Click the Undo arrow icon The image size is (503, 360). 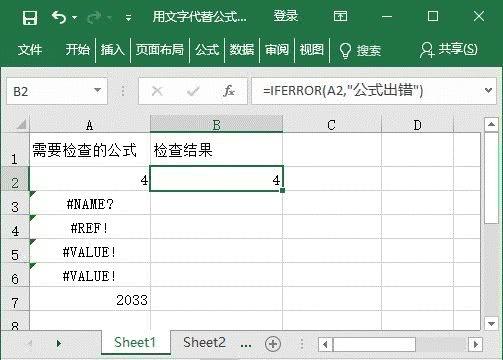pos(59,17)
